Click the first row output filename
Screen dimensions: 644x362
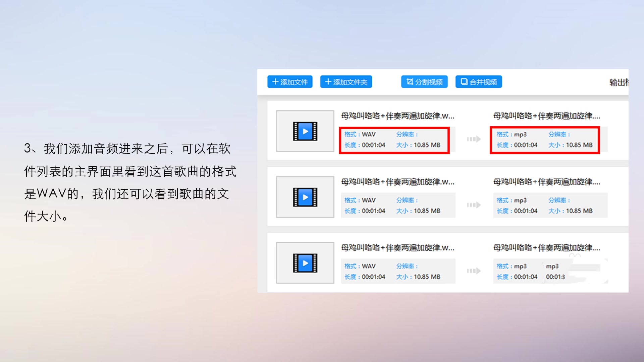tap(547, 116)
